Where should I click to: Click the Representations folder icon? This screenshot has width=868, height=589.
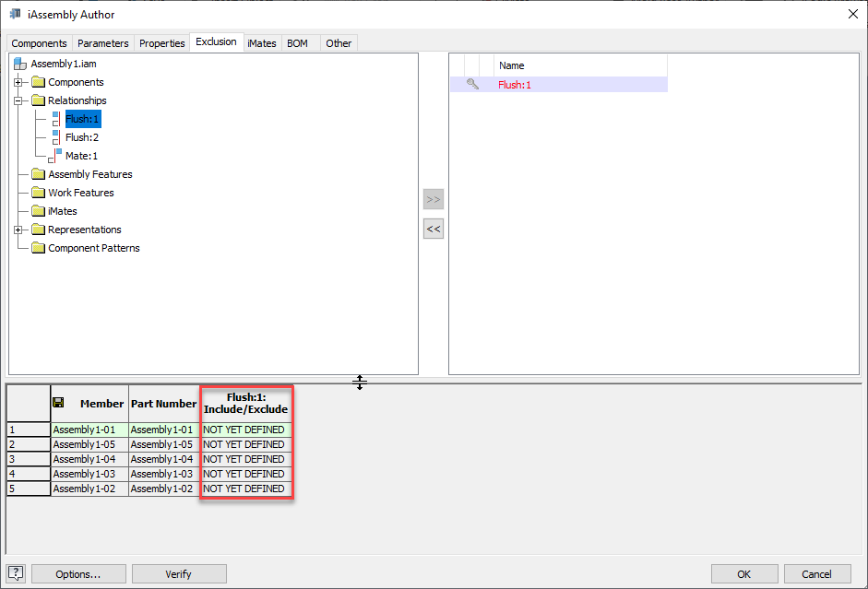38,230
